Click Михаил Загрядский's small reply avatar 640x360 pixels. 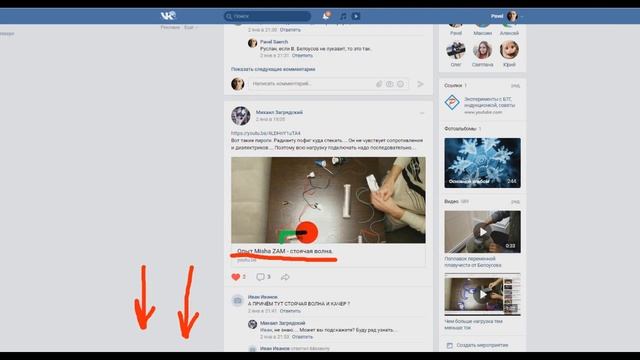click(252, 324)
